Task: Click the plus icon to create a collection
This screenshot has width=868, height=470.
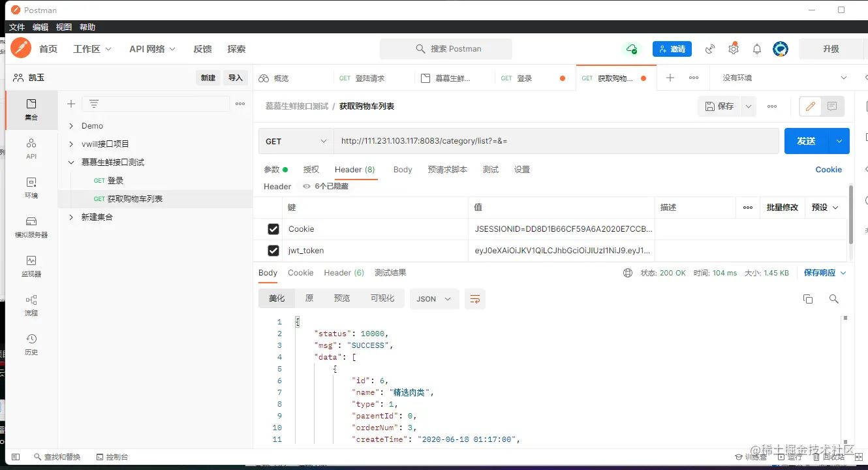Action: point(71,104)
